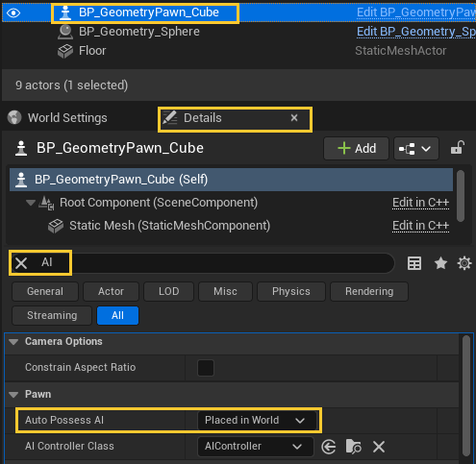Open Details view options gear
This screenshot has height=464, width=476.
click(x=464, y=263)
